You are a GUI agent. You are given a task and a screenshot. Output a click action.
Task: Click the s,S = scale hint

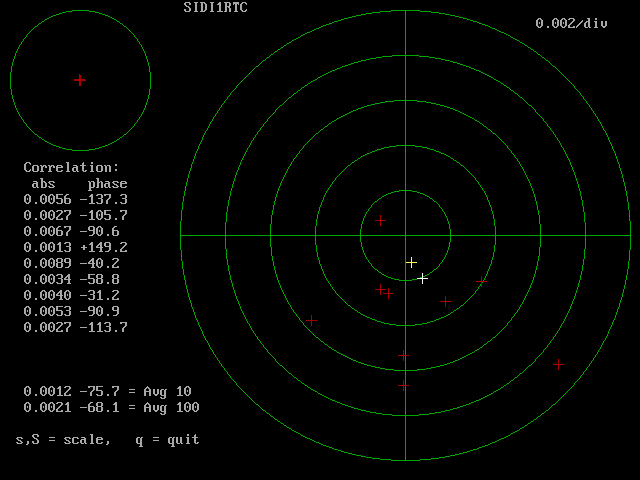[x=63, y=440]
